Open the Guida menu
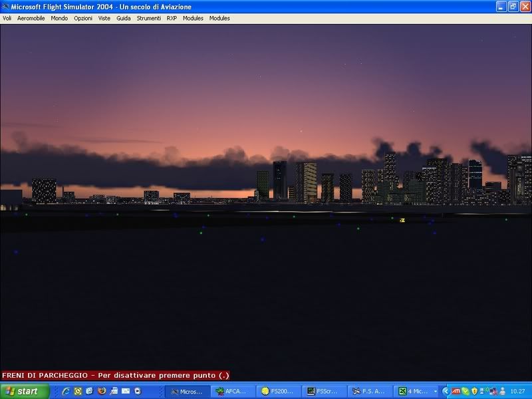The image size is (532, 399). point(124,19)
